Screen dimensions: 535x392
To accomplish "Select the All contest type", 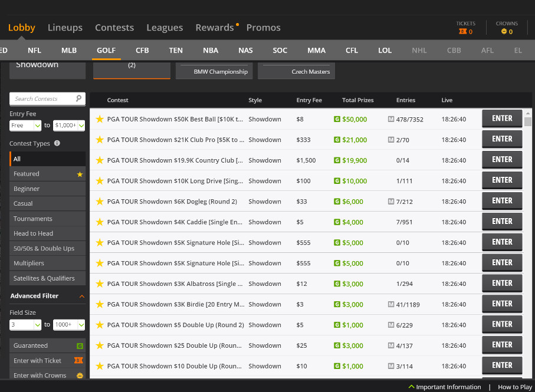I will 47,159.
